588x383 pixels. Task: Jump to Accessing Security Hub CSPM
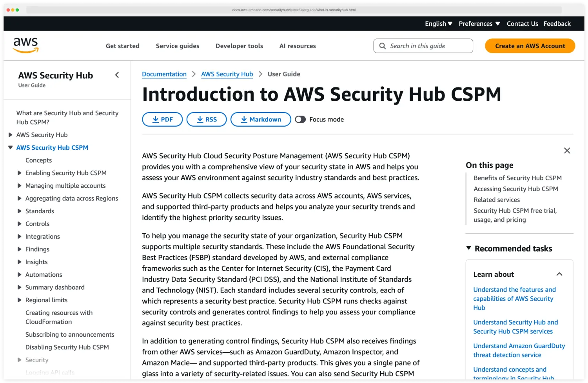click(x=516, y=189)
